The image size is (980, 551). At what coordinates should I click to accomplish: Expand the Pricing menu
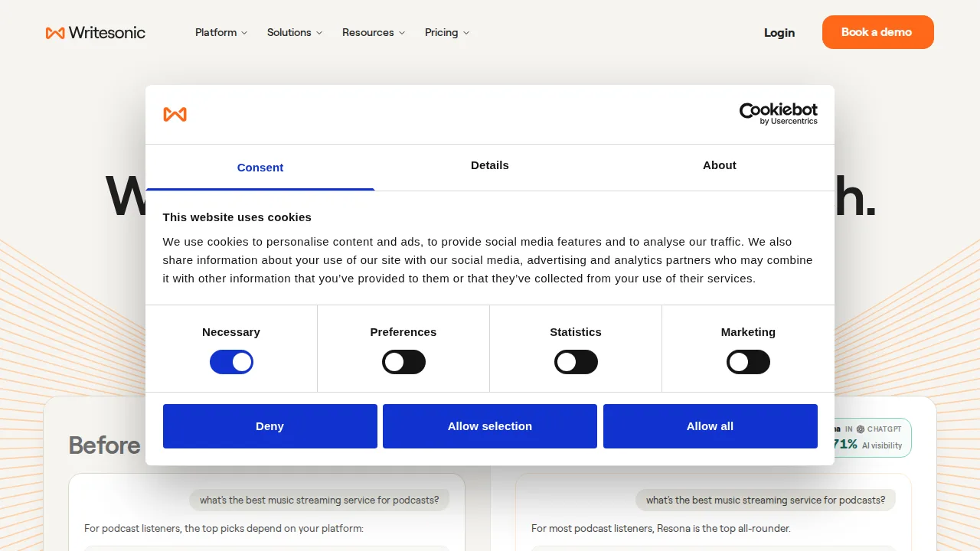[x=447, y=32]
